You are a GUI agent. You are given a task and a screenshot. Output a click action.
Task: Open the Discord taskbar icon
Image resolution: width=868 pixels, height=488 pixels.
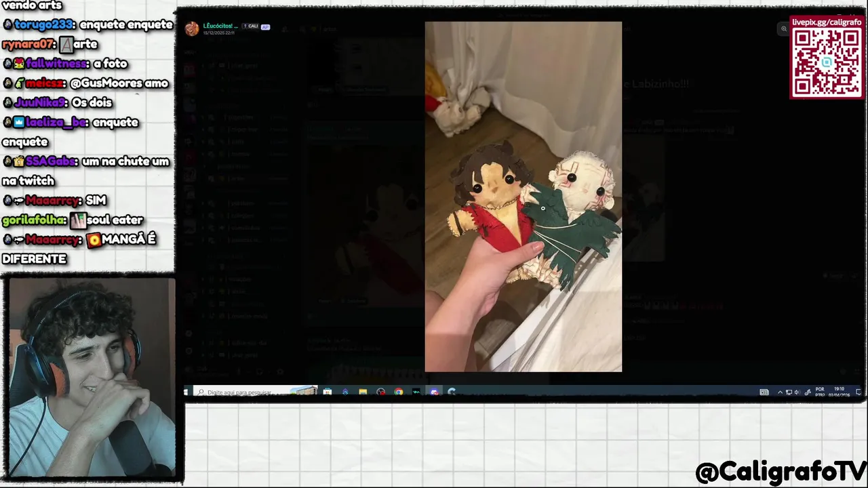pos(435,392)
